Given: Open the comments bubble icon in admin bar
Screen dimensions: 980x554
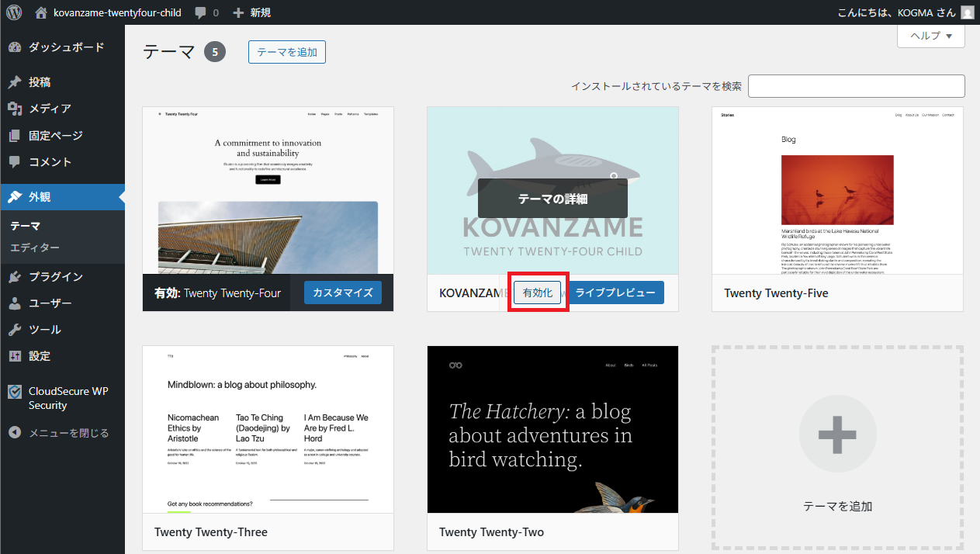Looking at the screenshot, I should pyautogui.click(x=201, y=13).
